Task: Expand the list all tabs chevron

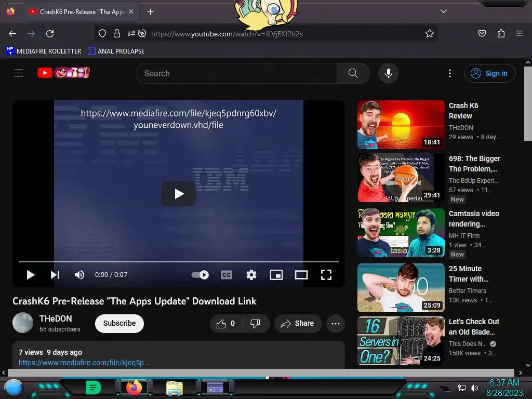Action: click(x=444, y=11)
